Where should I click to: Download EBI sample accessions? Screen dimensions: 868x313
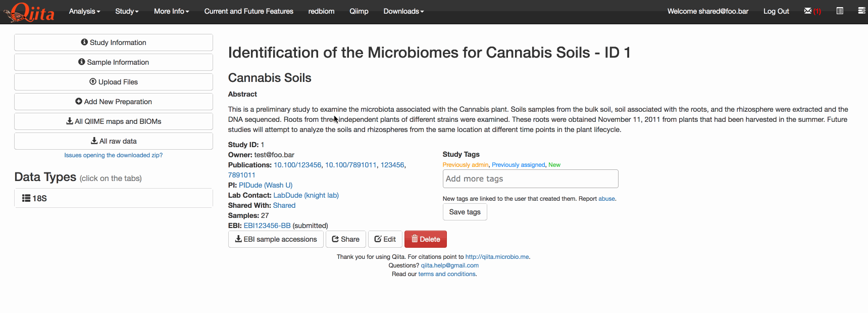click(276, 239)
